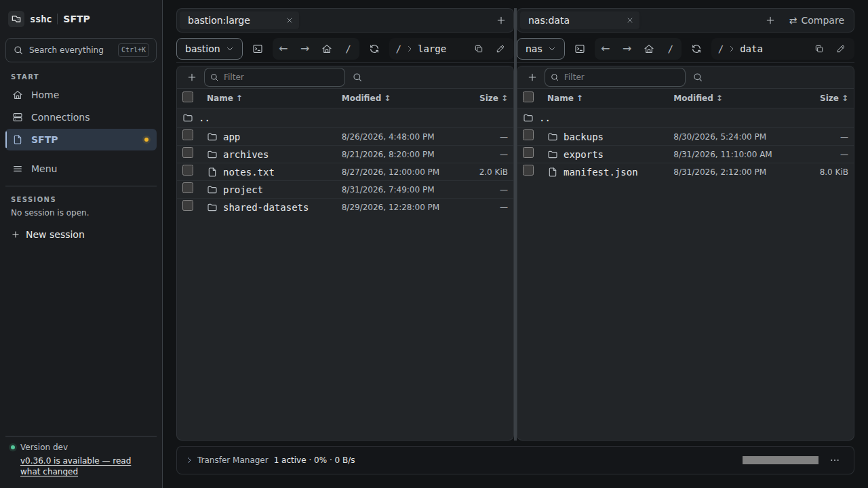Viewport: 868px width, 488px height.
Task: Select SFTP in sidebar
Action: pyautogui.click(x=81, y=140)
